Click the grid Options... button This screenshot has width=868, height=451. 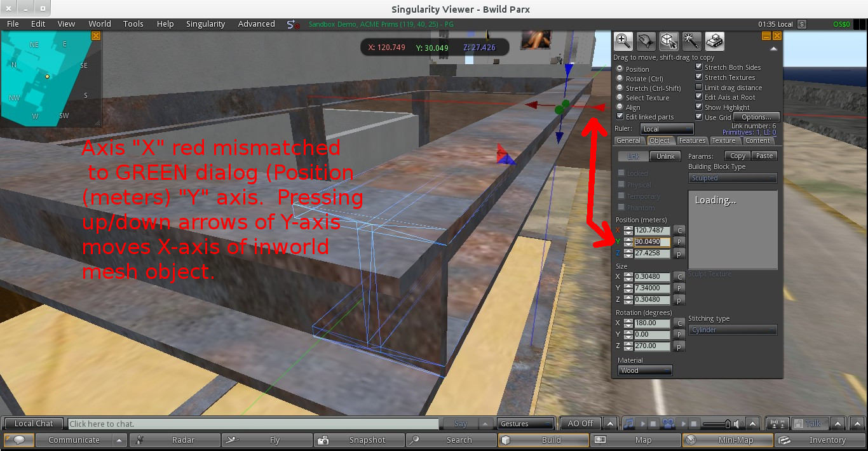coord(756,117)
